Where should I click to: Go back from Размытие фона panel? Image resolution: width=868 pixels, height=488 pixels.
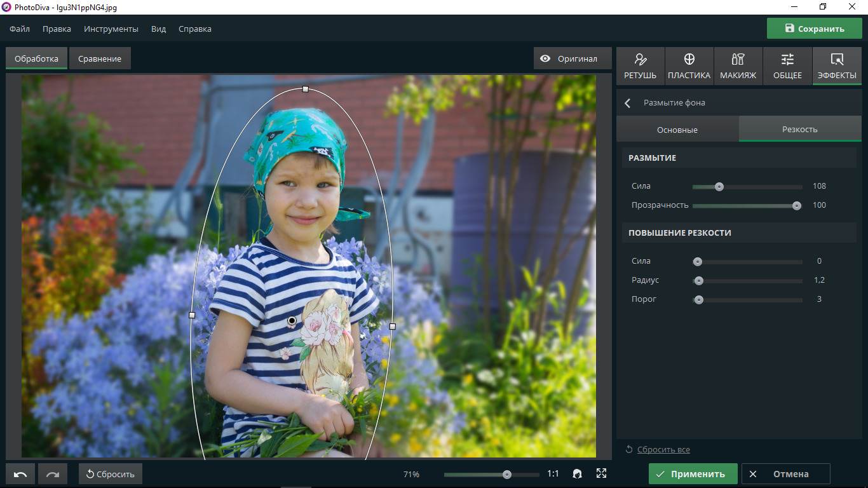[628, 103]
